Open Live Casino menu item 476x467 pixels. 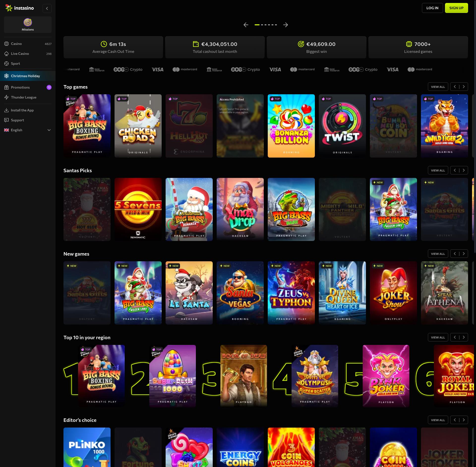20,54
